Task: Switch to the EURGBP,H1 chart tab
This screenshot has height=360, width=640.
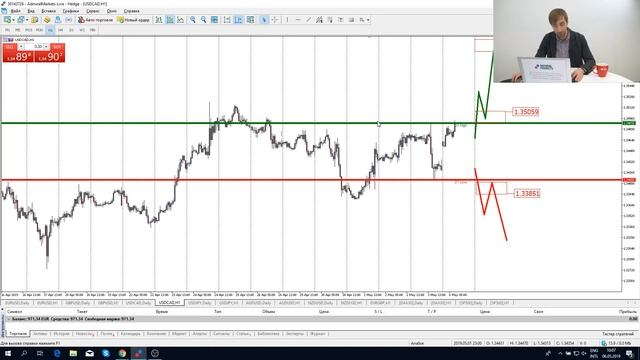Action: tap(380, 303)
